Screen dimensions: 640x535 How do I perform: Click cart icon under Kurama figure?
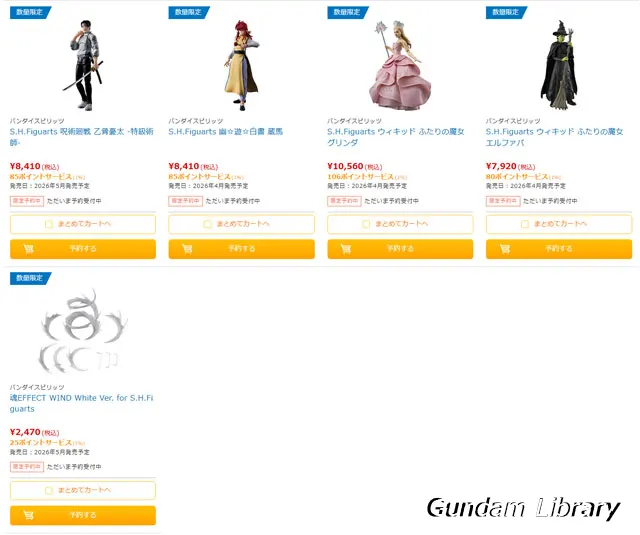187,249
